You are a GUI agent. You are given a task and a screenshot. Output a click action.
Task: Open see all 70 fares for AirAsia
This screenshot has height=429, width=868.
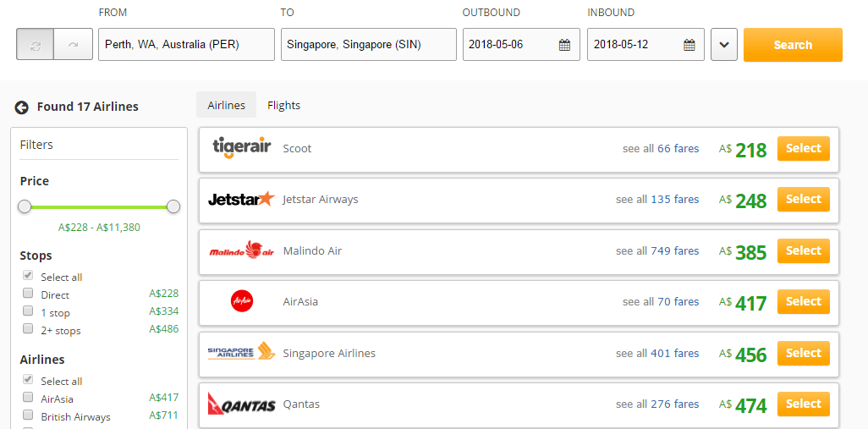point(661,302)
